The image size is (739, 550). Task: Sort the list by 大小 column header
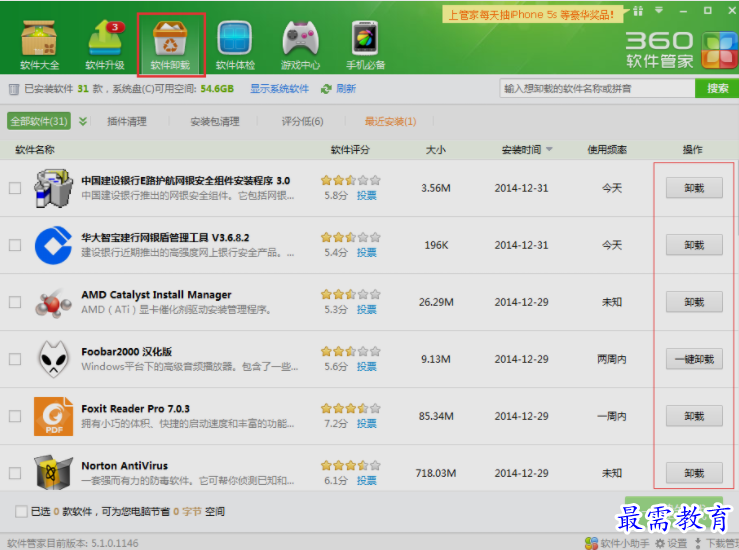point(436,150)
